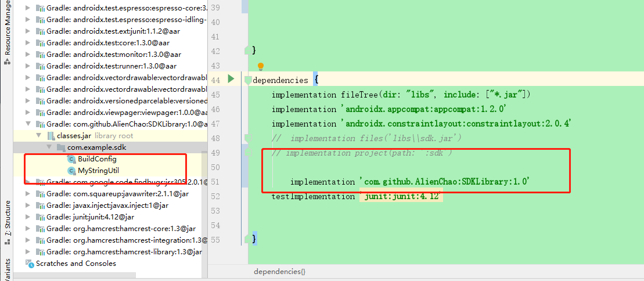
Task: Click the library icon of com.squareup:javawriter row
Action: [x=40, y=193]
